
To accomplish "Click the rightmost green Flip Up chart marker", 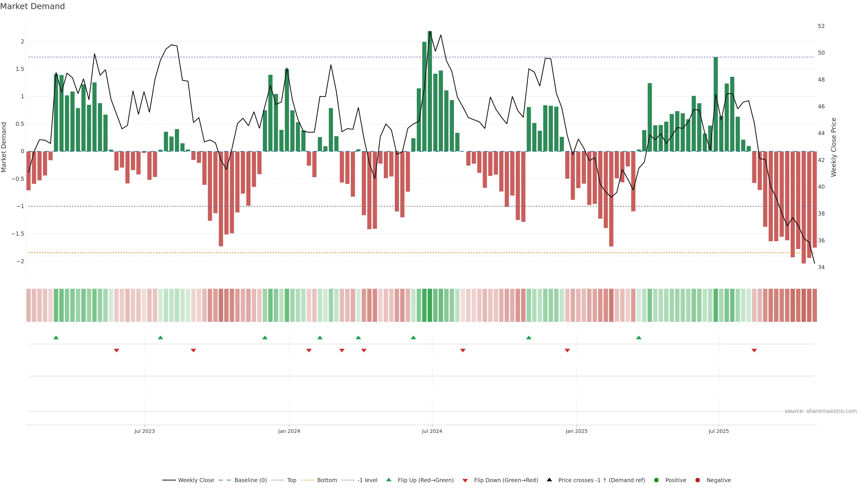I will coord(639,338).
